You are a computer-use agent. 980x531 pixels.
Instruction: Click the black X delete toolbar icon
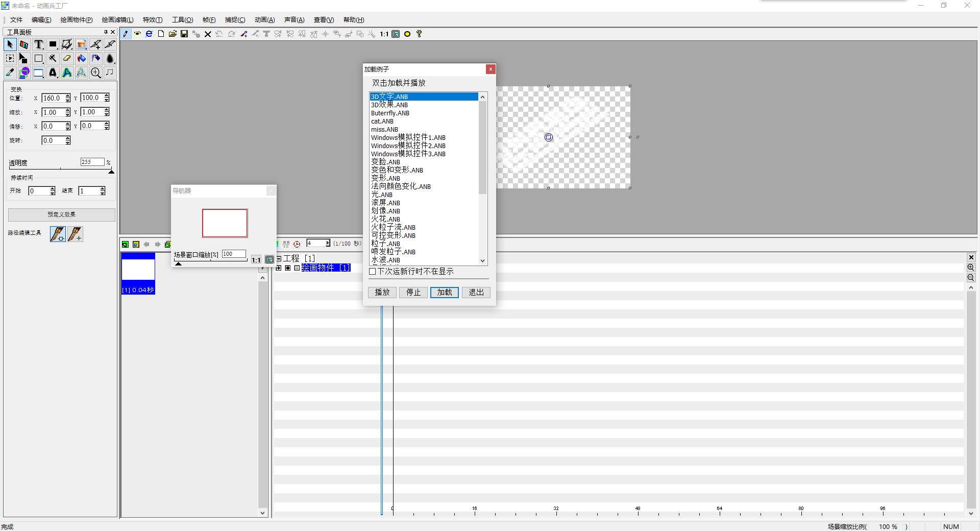[x=208, y=34]
